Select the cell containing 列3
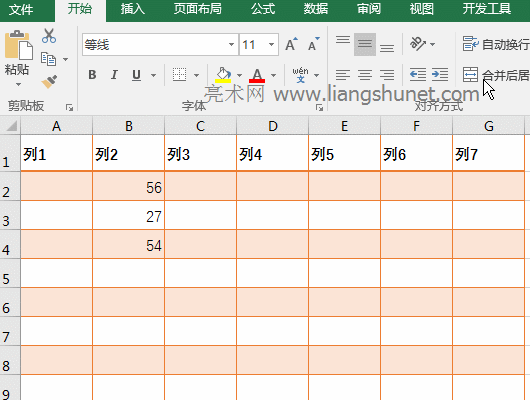The image size is (530, 400). (x=200, y=153)
